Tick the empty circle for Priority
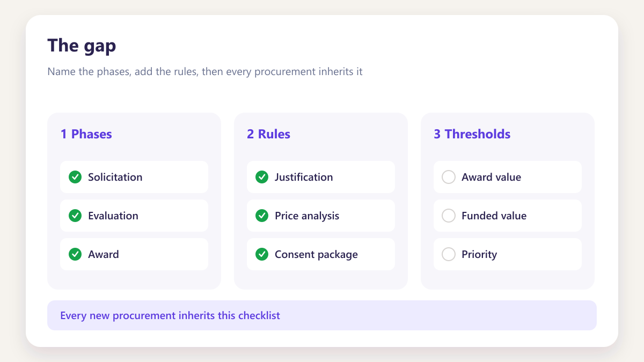The image size is (644, 362). [x=449, y=254]
